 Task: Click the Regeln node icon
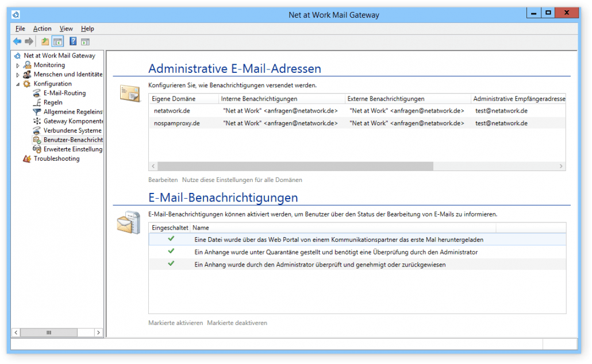(37, 102)
